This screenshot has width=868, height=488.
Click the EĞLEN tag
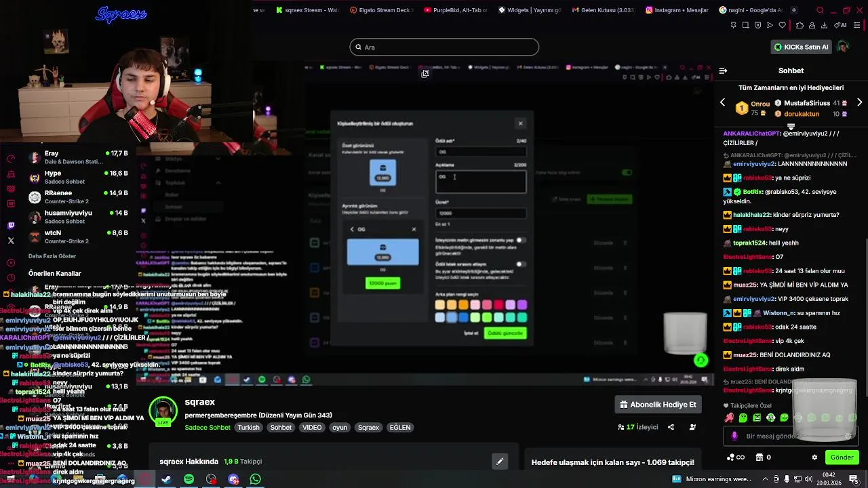point(400,428)
